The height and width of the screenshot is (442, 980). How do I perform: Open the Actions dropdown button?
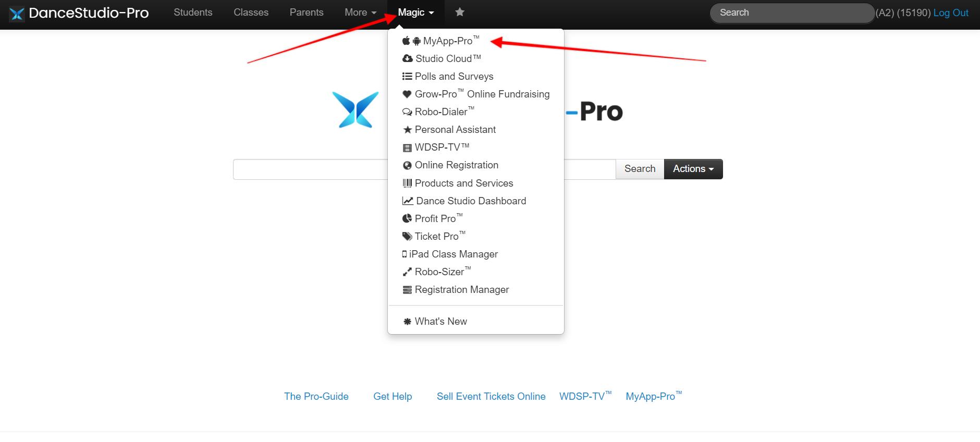point(693,169)
